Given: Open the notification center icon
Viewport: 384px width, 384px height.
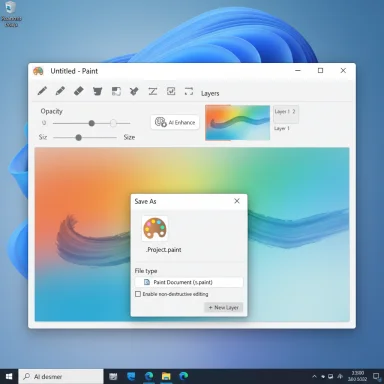Looking at the screenshot, I should click(376, 376).
